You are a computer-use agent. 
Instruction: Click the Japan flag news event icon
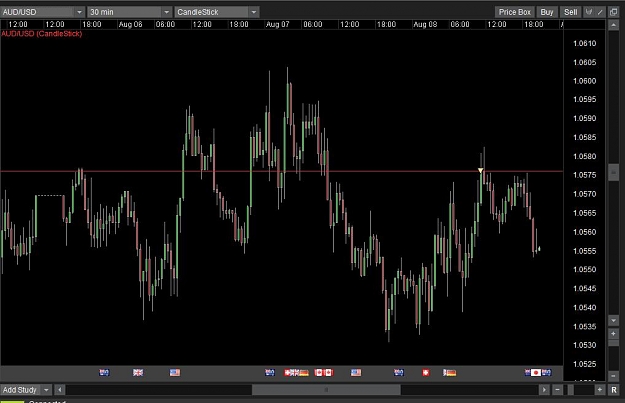[536, 372]
